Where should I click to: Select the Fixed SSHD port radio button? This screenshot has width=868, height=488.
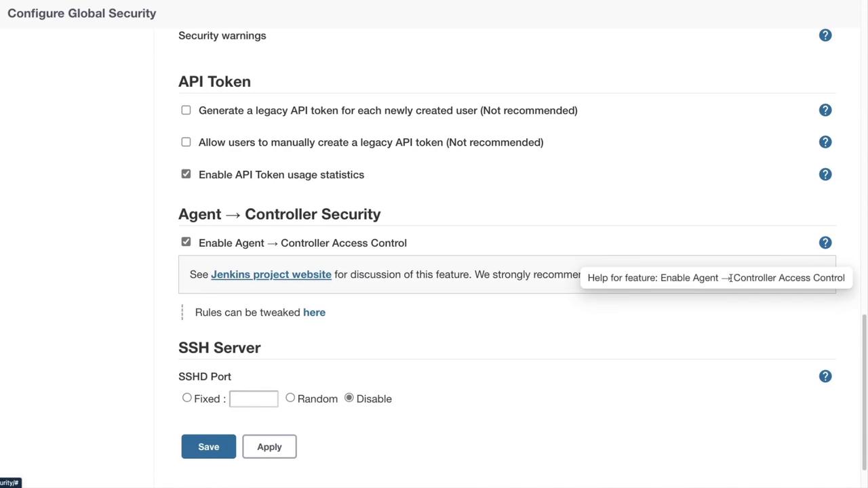[x=187, y=398]
